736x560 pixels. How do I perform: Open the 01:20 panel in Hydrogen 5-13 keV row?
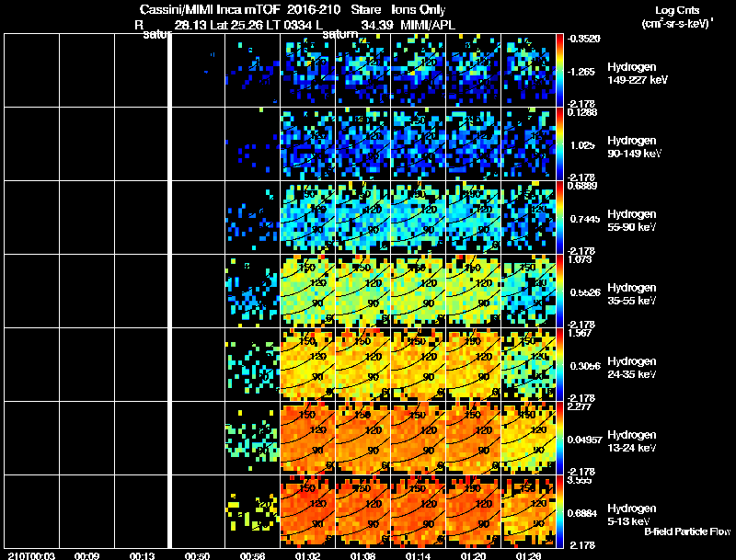click(x=474, y=512)
